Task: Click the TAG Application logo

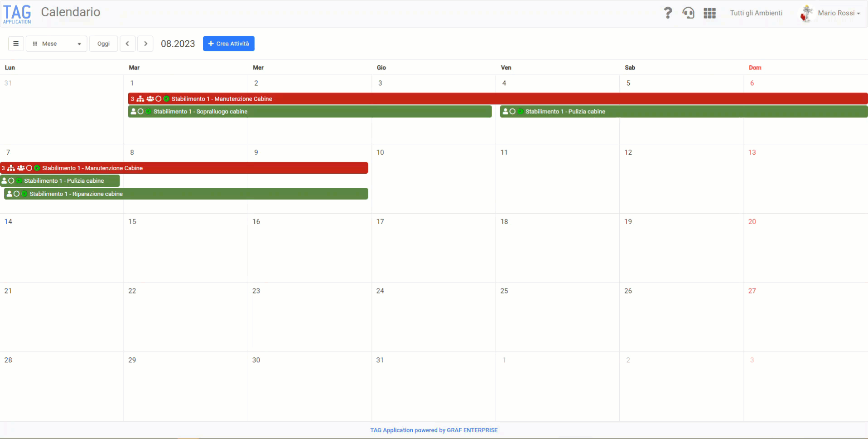Action: pyautogui.click(x=17, y=14)
